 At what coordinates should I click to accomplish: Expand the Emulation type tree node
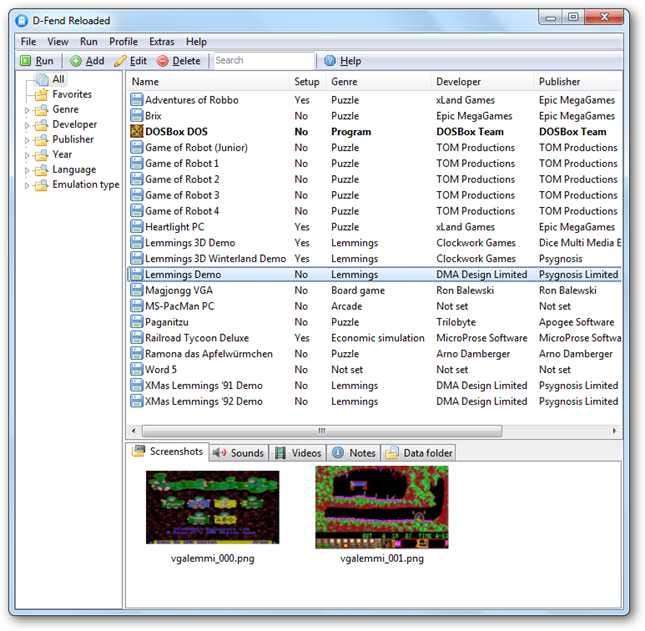click(x=28, y=185)
